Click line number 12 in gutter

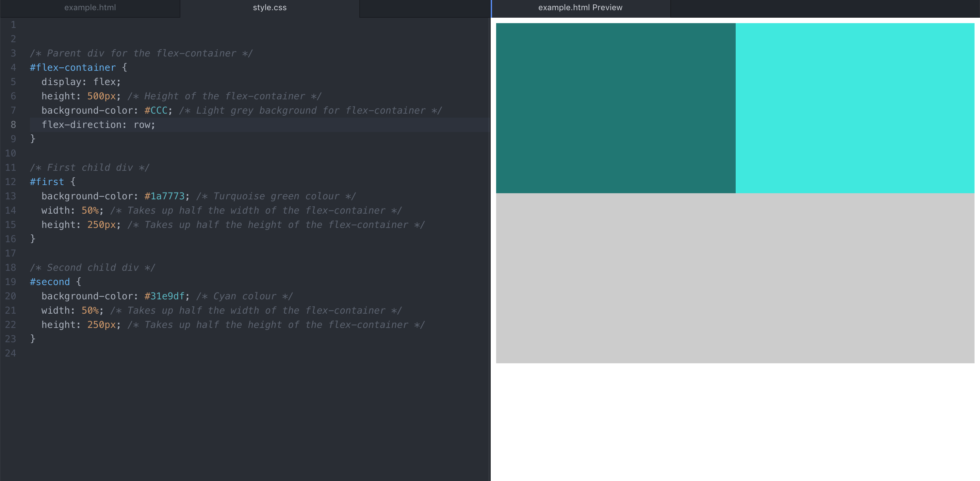pos(11,182)
